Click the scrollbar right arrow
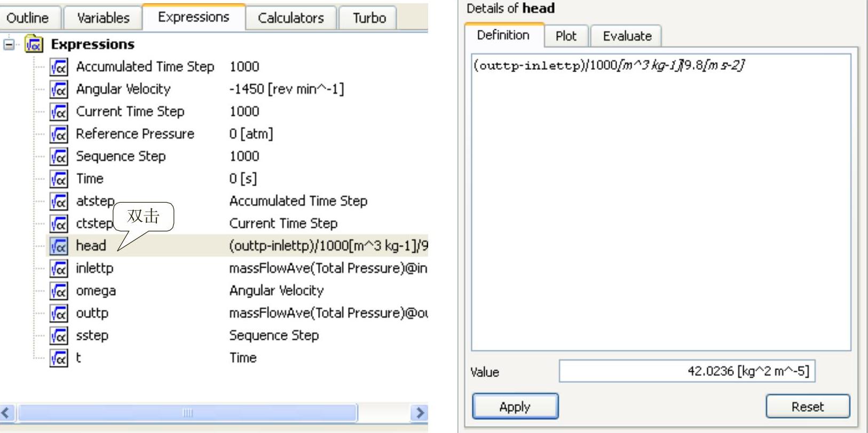 pyautogui.click(x=419, y=412)
